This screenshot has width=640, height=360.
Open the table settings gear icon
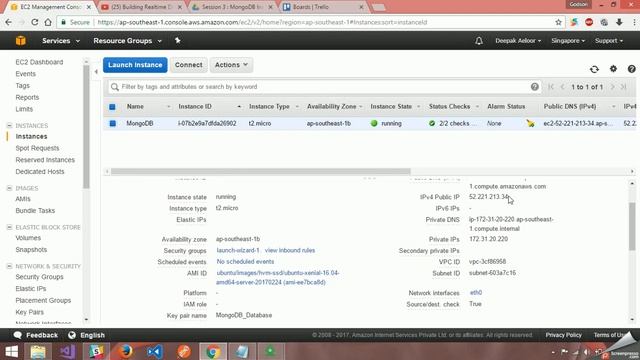(x=613, y=69)
